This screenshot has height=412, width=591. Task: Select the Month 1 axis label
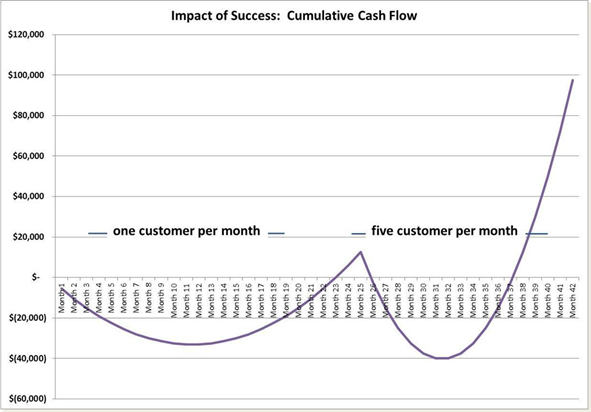(62, 298)
